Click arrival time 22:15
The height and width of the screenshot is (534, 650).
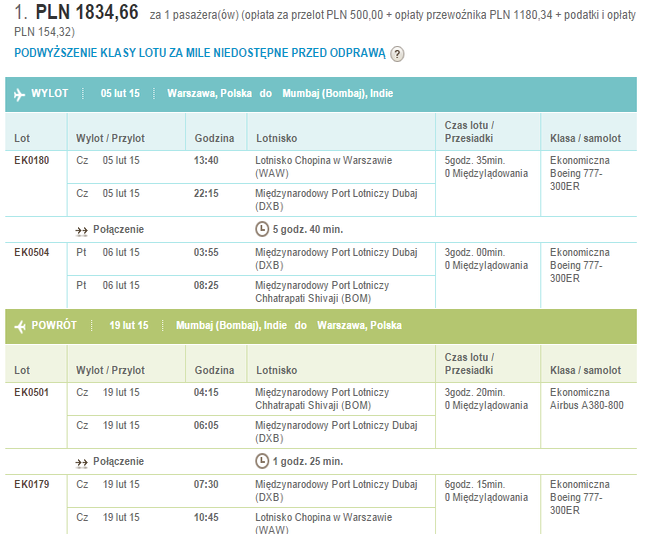[206, 194]
